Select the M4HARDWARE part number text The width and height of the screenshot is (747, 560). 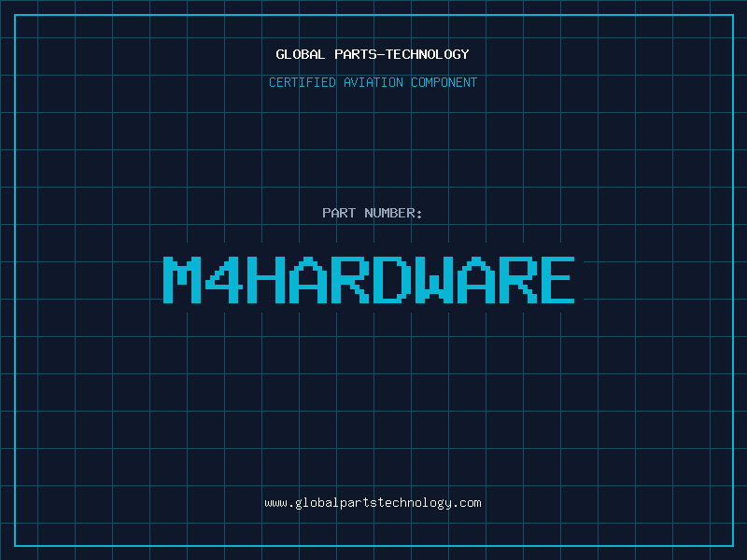tap(369, 280)
